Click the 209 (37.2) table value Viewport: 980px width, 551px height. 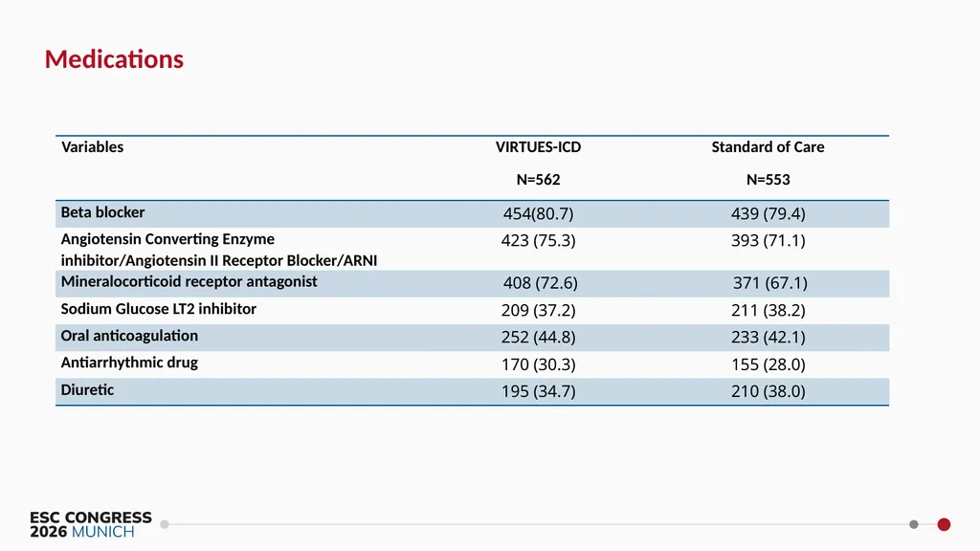[538, 311]
